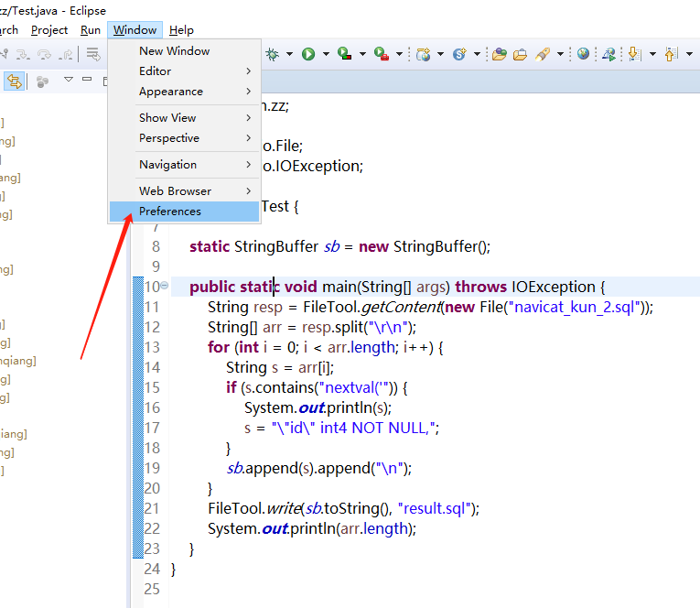Open the Appearance submenu
The height and width of the screenshot is (608, 700).
[x=184, y=92]
